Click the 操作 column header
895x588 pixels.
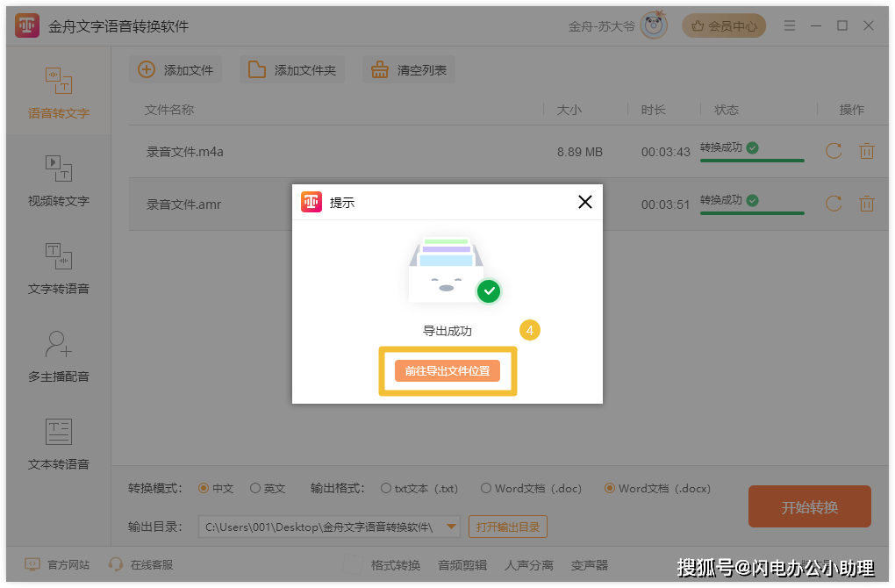[x=852, y=110]
